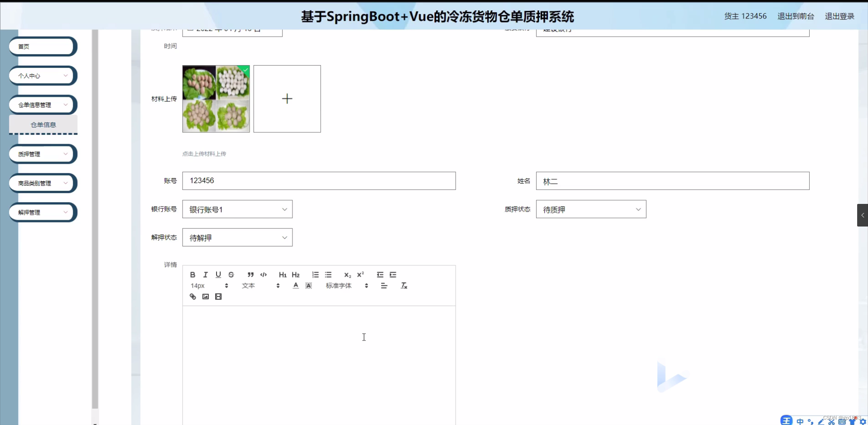
Task: Toggle subscript formatting
Action: pyautogui.click(x=347, y=274)
